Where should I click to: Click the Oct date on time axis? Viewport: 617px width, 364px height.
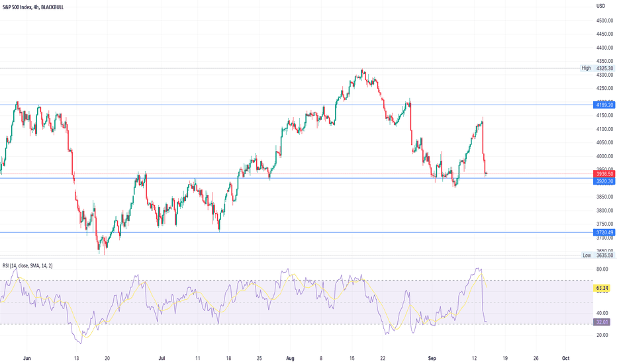coord(565,359)
